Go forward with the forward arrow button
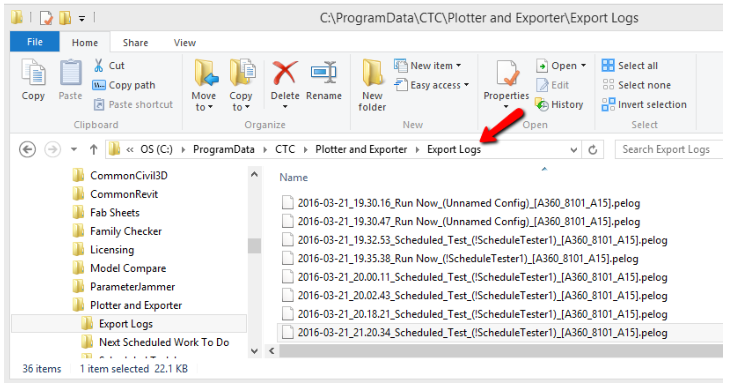Screen dimensions: 729x388 (52, 150)
